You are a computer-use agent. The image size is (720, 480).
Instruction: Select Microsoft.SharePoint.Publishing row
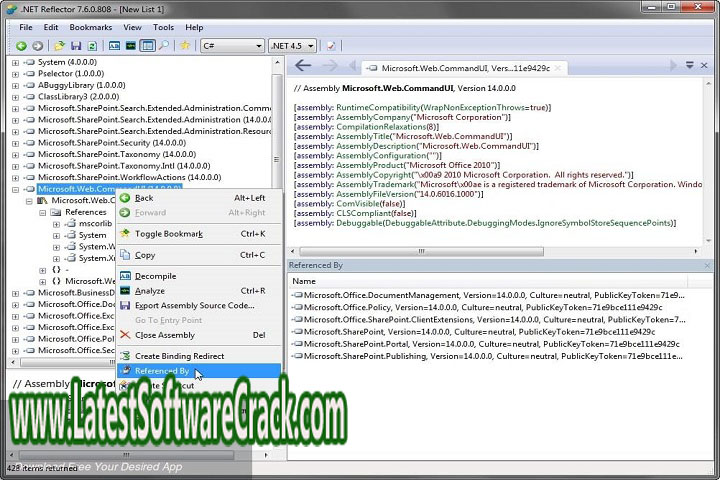coord(488,356)
